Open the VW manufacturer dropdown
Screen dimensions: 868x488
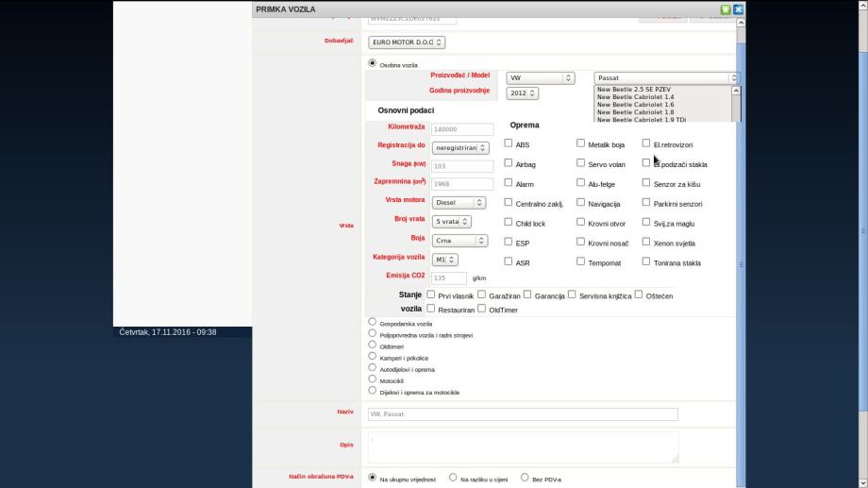click(x=541, y=78)
